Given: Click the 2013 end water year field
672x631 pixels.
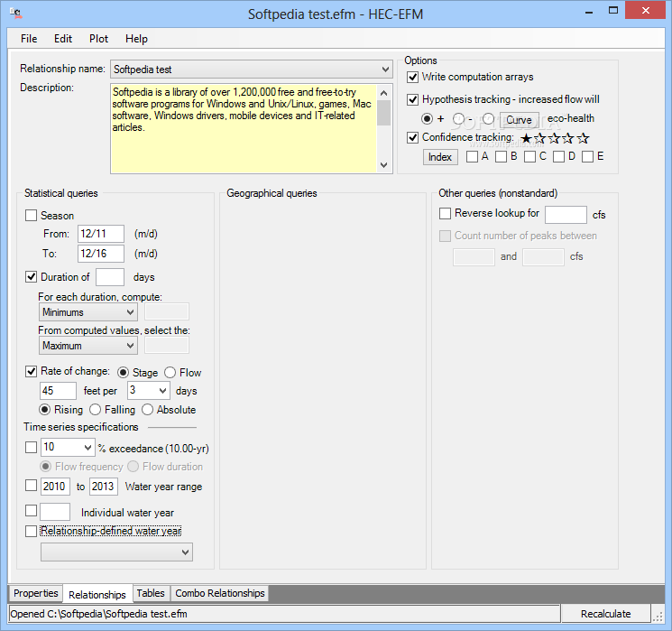Looking at the screenshot, I should tap(104, 487).
